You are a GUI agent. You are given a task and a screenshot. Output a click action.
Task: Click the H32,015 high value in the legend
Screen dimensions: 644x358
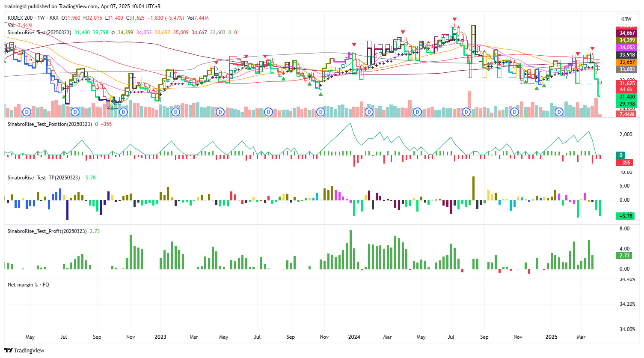coord(93,18)
